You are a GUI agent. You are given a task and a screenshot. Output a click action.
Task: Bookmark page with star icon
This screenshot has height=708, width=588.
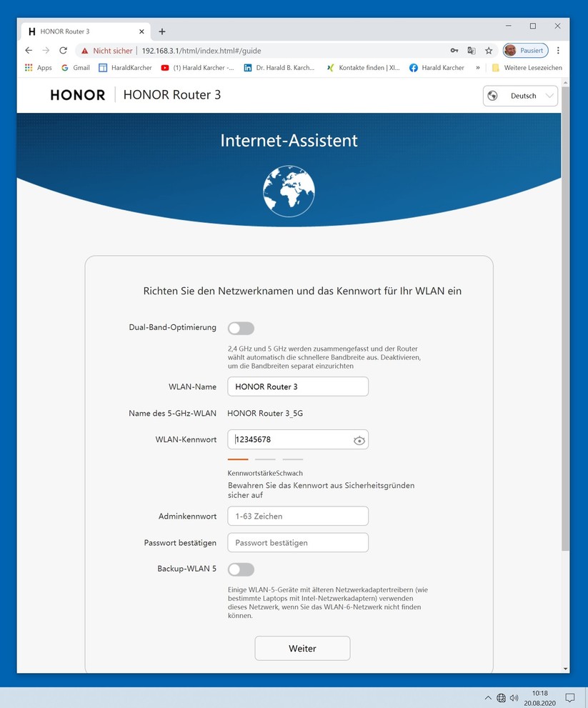point(489,51)
